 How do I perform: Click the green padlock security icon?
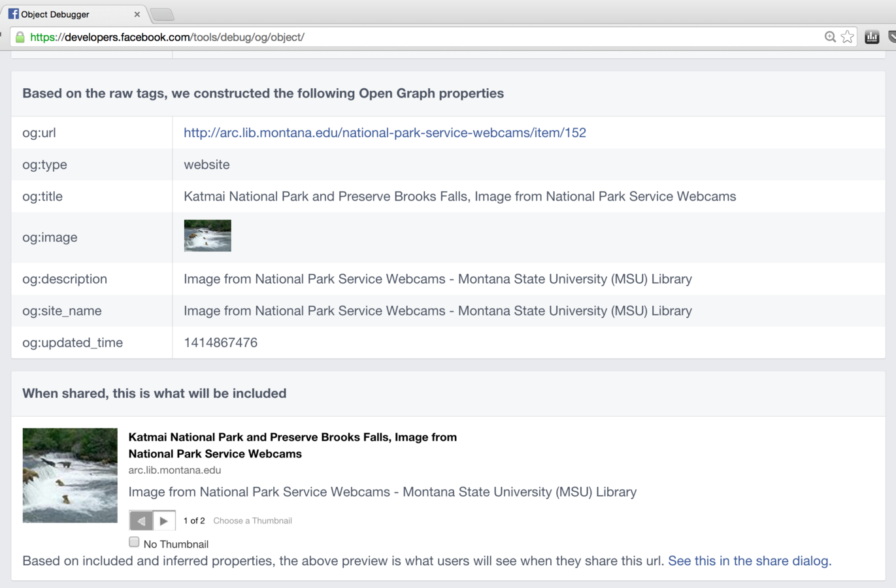pos(20,37)
